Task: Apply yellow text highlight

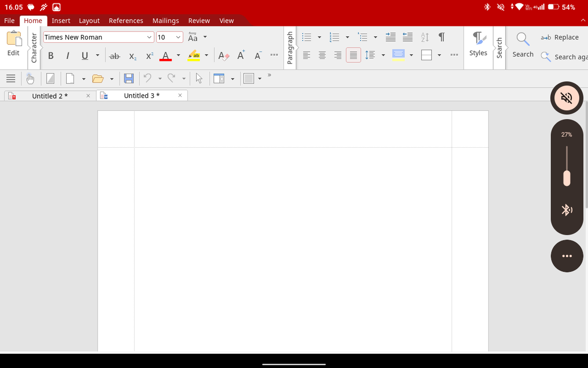Action: click(x=195, y=56)
